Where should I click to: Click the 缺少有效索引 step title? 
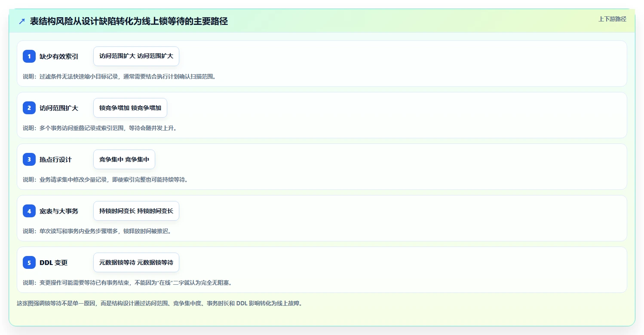point(59,56)
